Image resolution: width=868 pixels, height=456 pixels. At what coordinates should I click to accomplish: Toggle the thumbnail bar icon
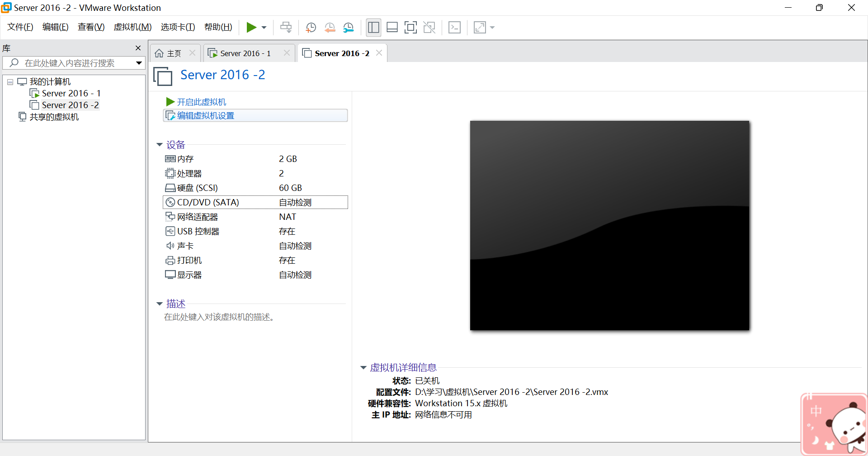click(x=392, y=28)
